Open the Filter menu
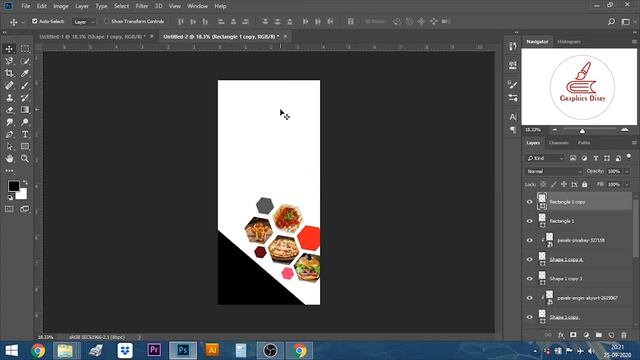The image size is (640, 360). pyautogui.click(x=142, y=6)
